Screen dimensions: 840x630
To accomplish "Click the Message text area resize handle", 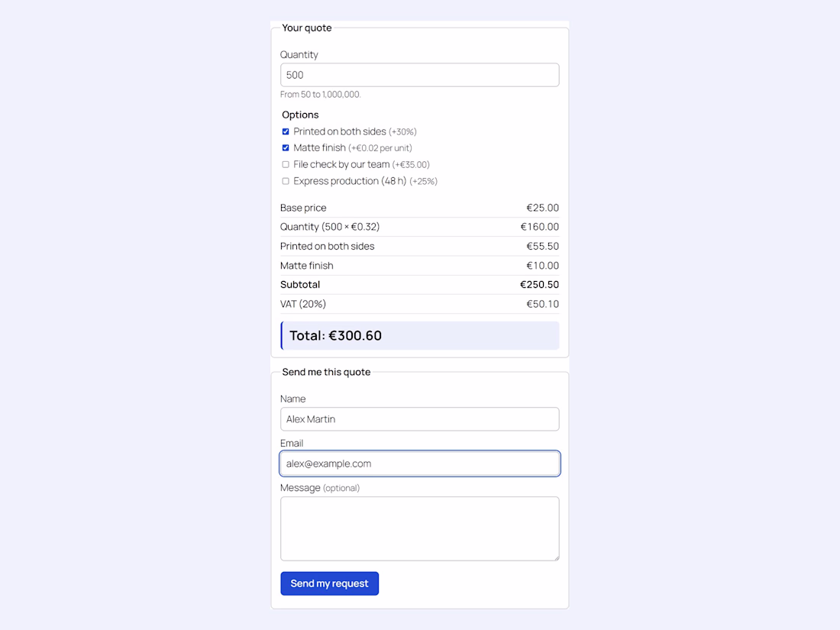I will click(x=556, y=557).
